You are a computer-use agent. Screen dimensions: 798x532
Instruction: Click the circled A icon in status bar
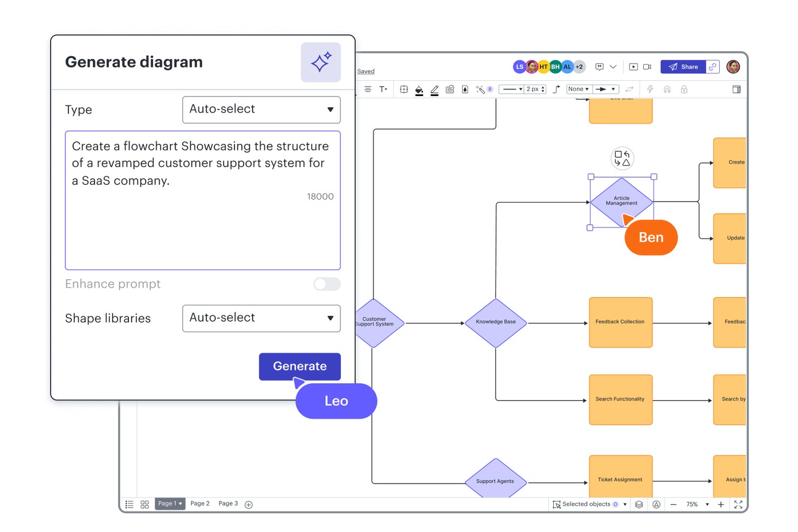click(x=656, y=505)
